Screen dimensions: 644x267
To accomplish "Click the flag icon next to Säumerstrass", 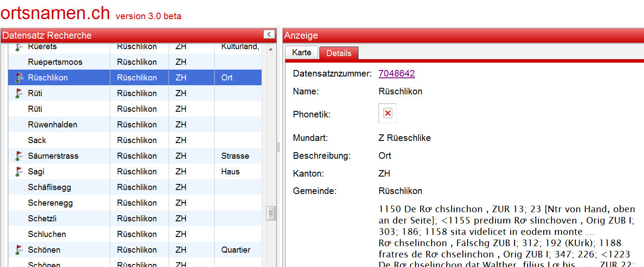I will pyautogui.click(x=18, y=156).
